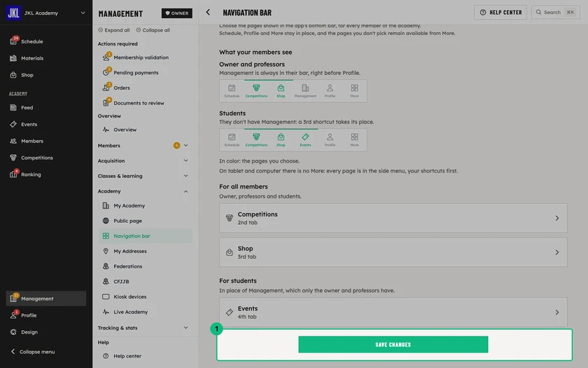
Task: Click the My Academy building icon
Action: (106, 205)
